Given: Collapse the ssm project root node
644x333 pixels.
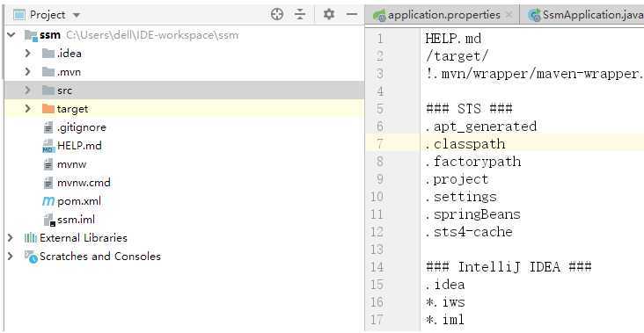Looking at the screenshot, I should [x=11, y=35].
